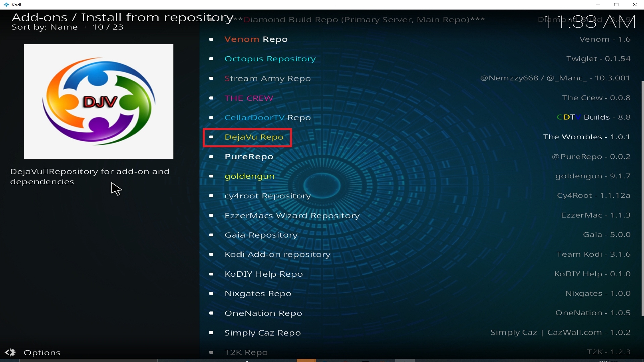This screenshot has width=644, height=362.
Task: Click Venom - 1.6 version label
Action: point(605,39)
